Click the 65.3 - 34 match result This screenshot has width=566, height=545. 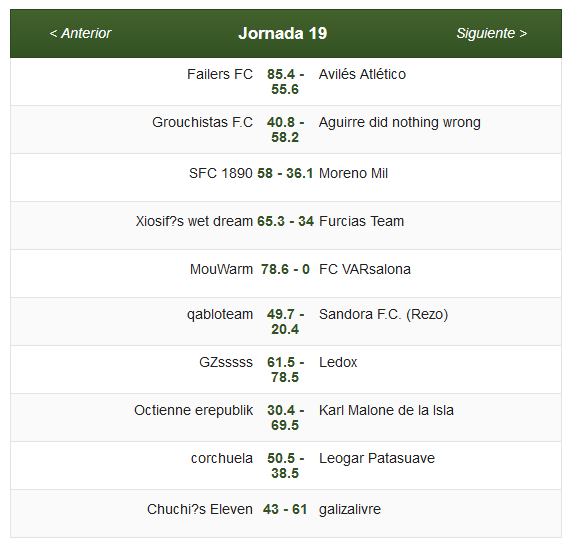point(285,221)
